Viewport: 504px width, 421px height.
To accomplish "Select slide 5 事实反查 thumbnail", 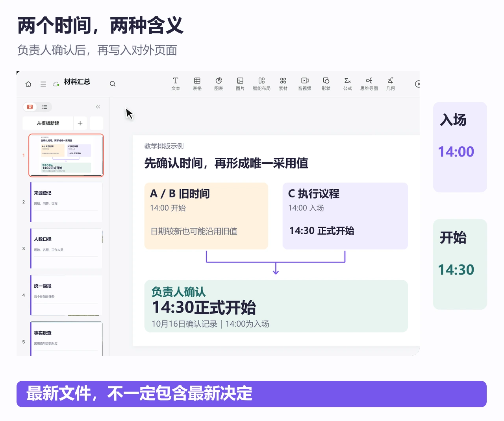I will [66, 339].
